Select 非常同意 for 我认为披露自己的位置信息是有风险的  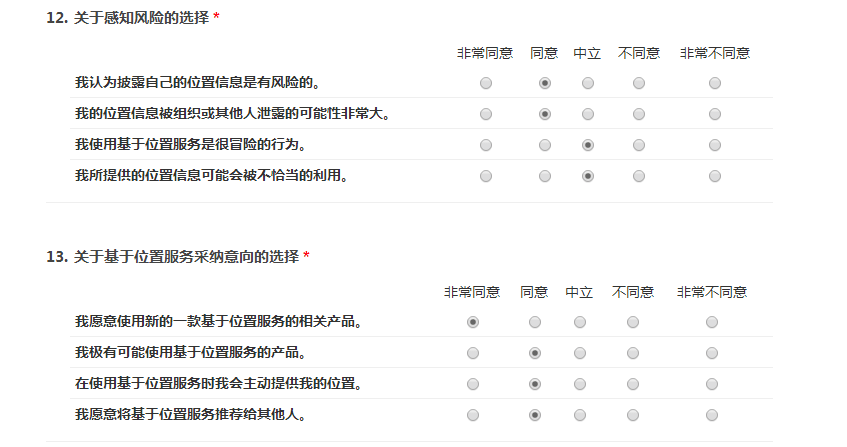[486, 83]
